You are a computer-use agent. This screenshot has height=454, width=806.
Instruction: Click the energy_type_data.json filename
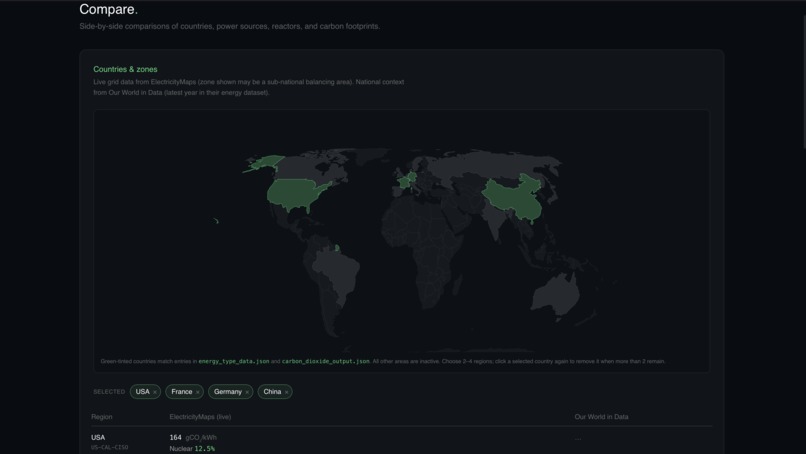point(234,361)
